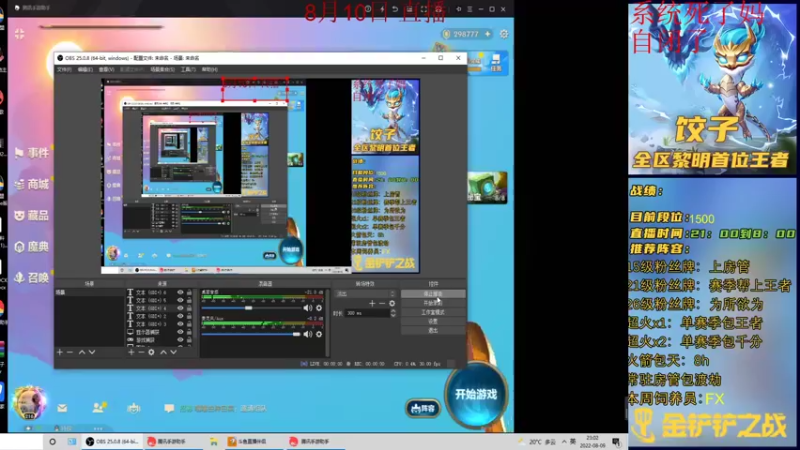Show hidden tray icons chevron on taskbar
Image resolution: width=800 pixels, height=450 pixels.
pos(564,441)
